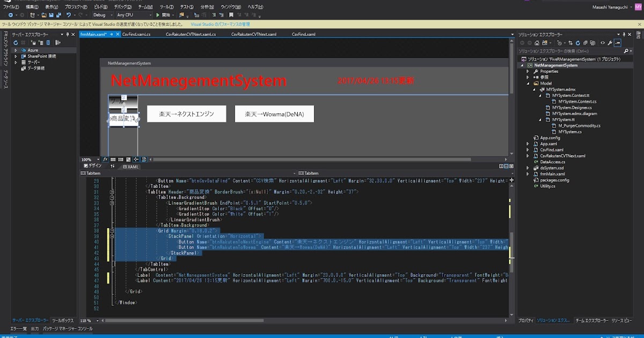Toggle Preview Selected Items in Solution Explorer
The image size is (644, 338).
pyautogui.click(x=618, y=42)
